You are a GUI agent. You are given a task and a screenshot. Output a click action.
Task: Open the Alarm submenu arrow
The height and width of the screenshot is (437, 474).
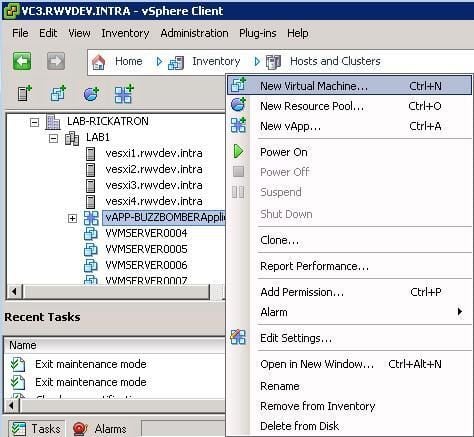(460, 312)
